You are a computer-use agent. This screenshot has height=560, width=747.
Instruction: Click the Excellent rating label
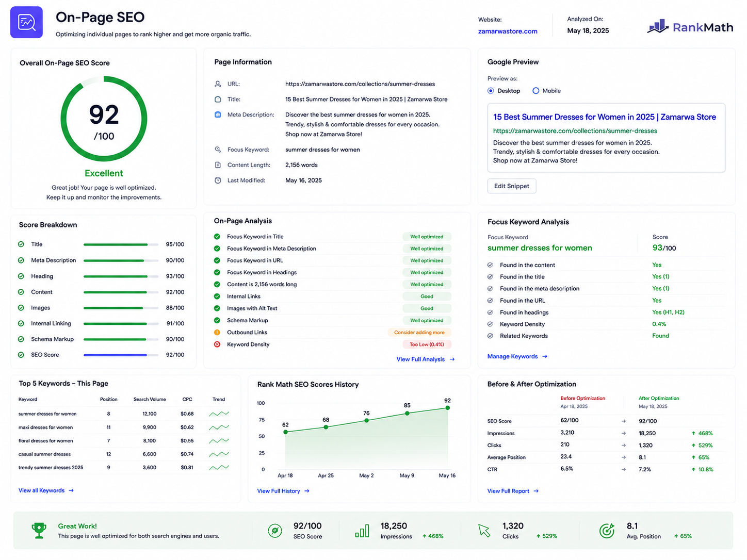[104, 173]
